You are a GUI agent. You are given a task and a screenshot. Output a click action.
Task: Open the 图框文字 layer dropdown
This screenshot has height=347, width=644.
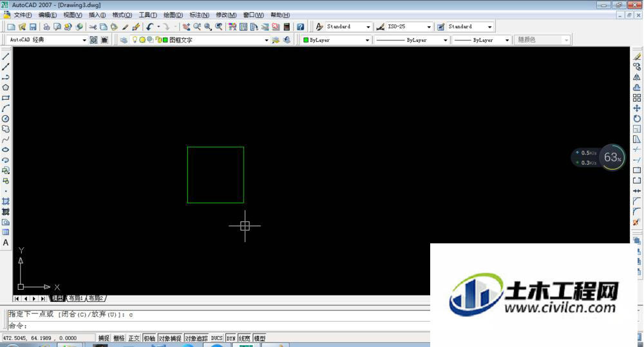tap(266, 40)
